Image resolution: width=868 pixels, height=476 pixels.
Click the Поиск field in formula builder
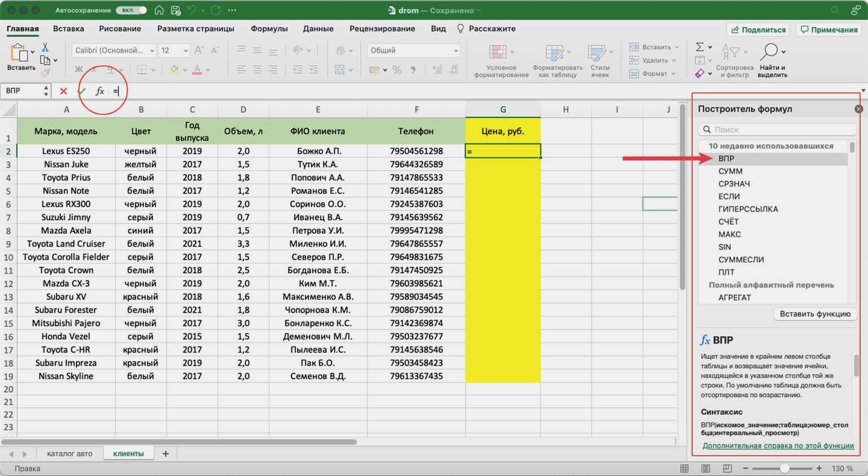click(778, 130)
